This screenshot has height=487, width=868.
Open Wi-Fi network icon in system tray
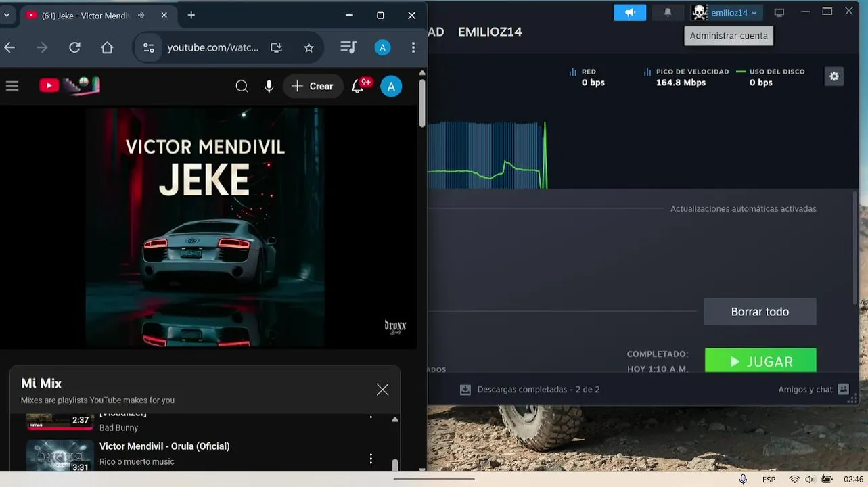tap(794, 479)
